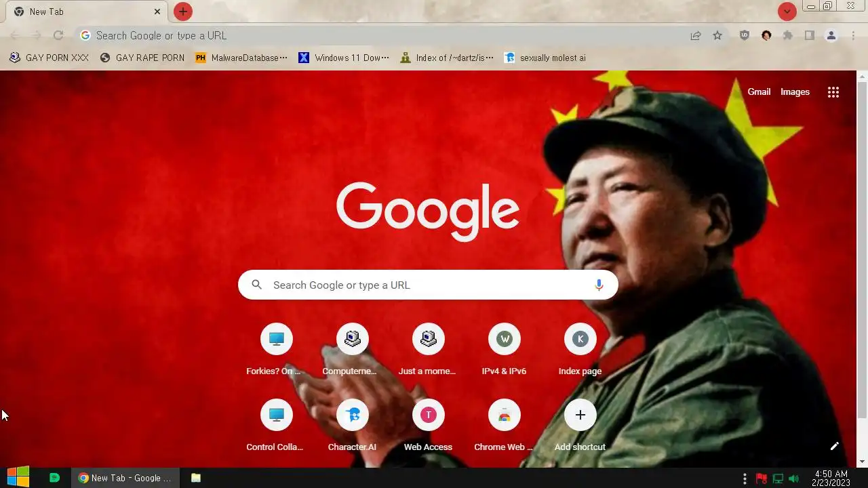This screenshot has width=868, height=488.
Task: Toggle the Chrome side panel
Action: [x=810, y=35]
